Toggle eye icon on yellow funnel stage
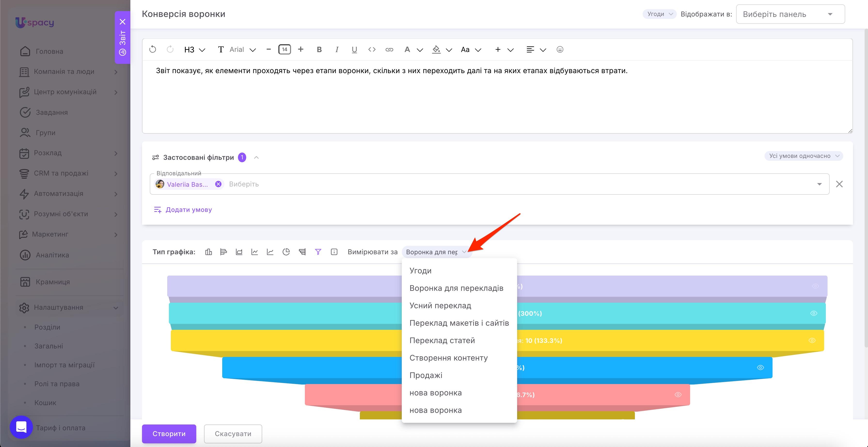 pyautogui.click(x=812, y=340)
